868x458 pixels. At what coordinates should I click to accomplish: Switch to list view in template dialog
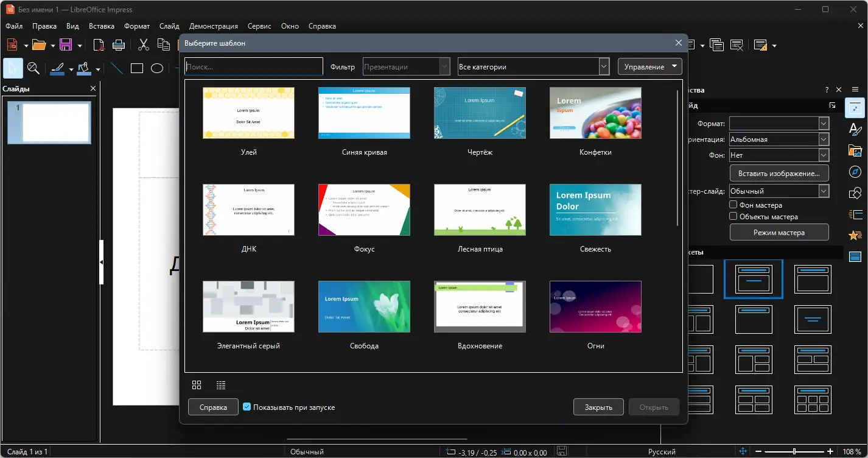[221, 385]
